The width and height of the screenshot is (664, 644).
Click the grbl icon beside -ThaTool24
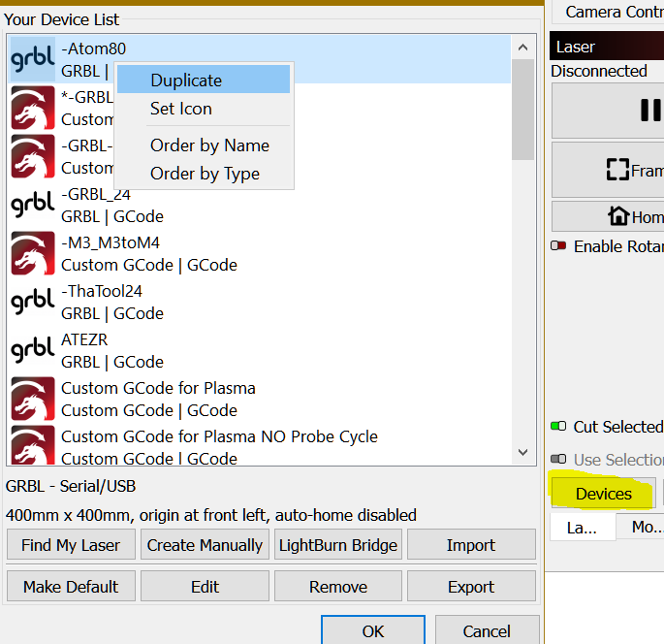pos(32,302)
